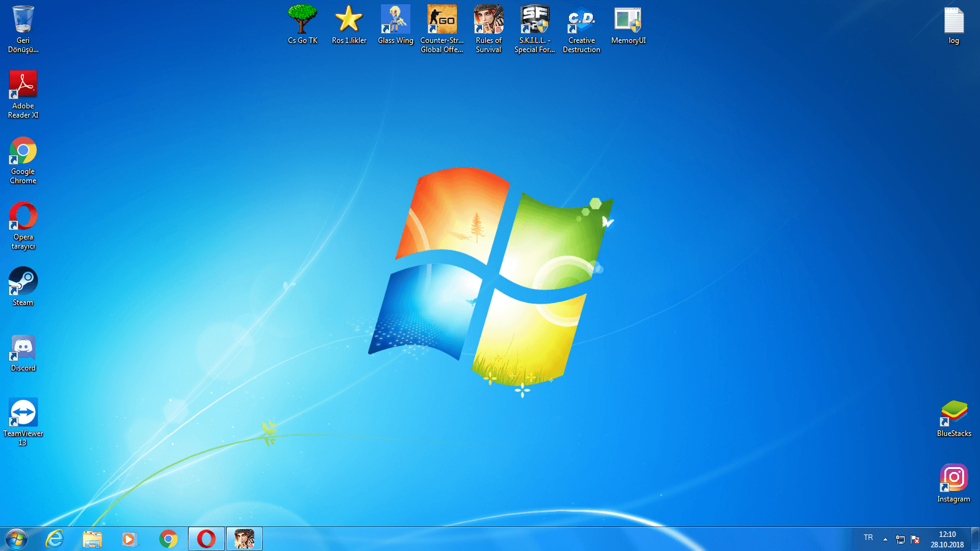Viewport: 980px width, 551px height.
Task: Open the TR input language indicator
Action: (869, 538)
